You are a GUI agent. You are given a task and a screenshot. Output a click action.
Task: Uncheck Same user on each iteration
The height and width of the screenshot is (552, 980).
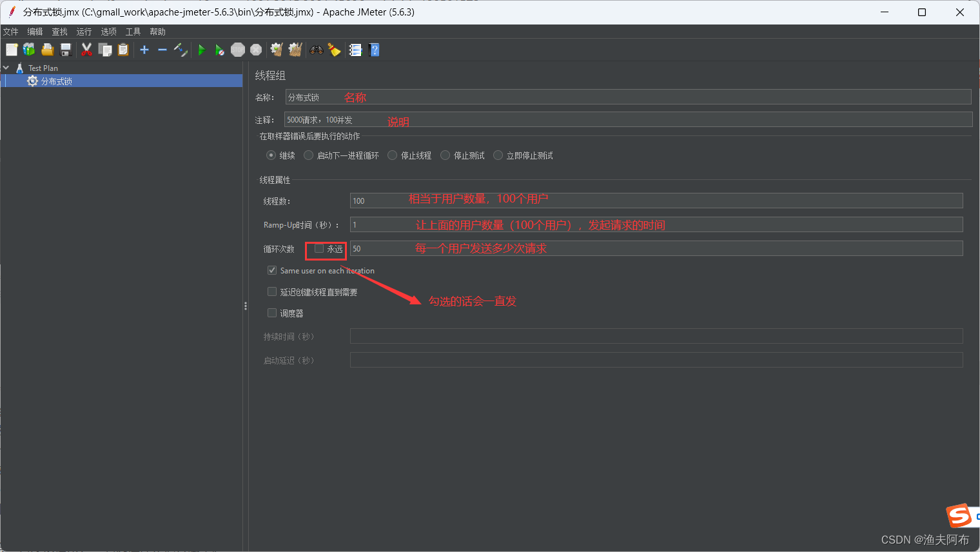coord(272,270)
